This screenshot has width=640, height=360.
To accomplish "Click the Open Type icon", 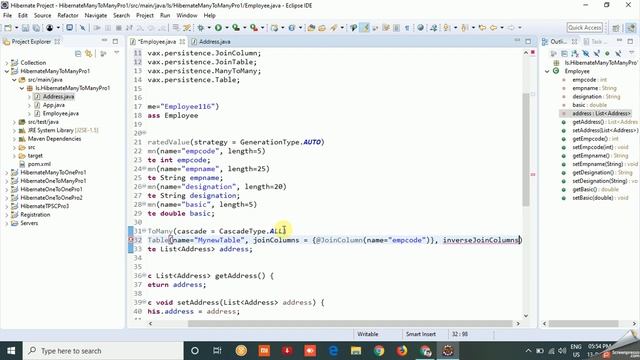I will coord(311,28).
